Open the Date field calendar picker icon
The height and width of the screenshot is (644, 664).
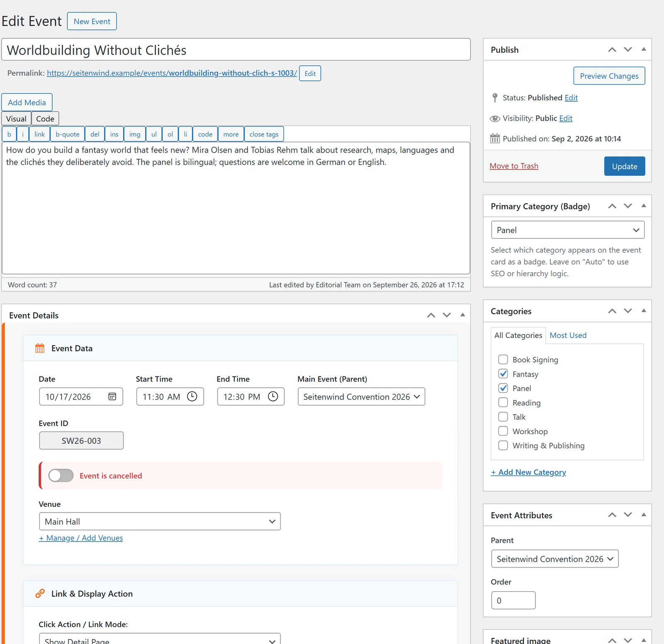click(x=112, y=396)
